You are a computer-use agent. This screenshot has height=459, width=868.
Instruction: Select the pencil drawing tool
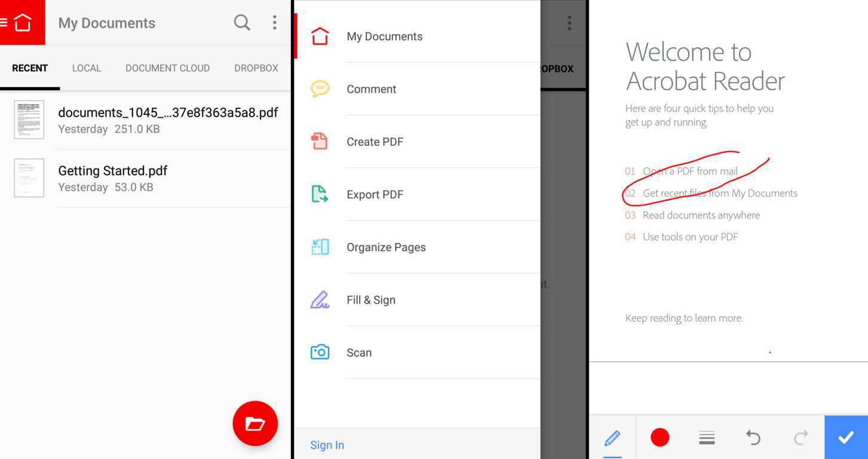612,437
